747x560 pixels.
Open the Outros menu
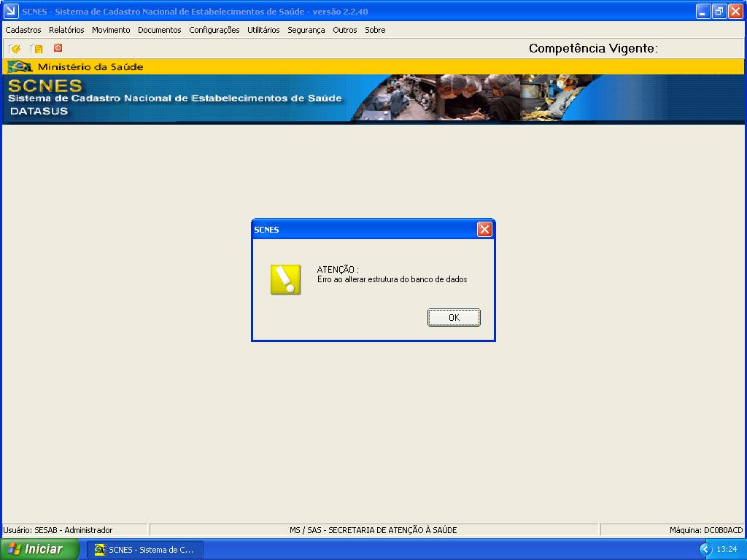[x=345, y=30]
